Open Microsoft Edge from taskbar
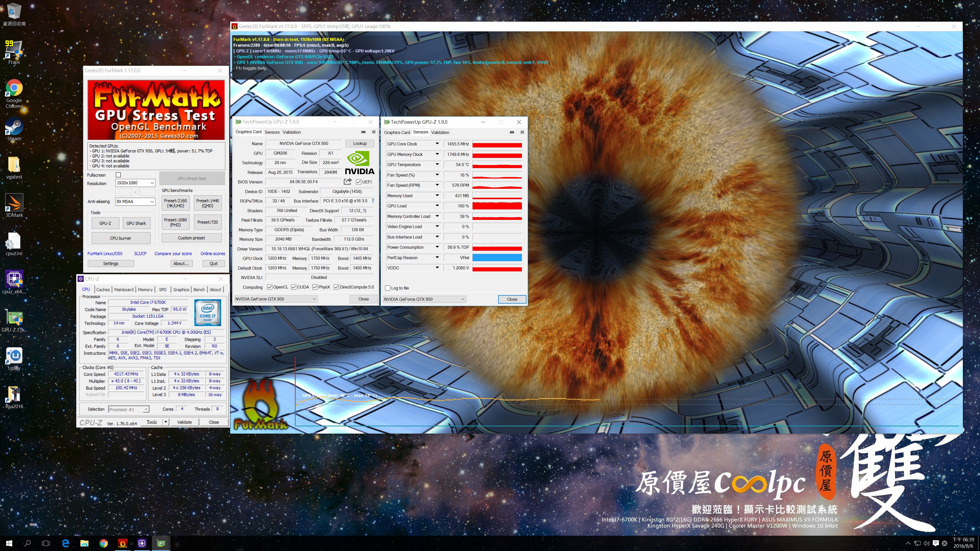This screenshot has width=980, height=551. pyautogui.click(x=65, y=543)
